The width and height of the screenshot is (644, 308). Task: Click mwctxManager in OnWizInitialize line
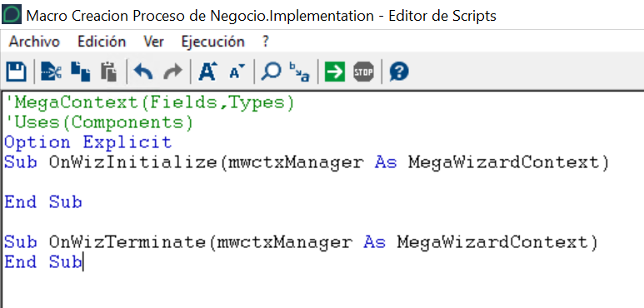(x=296, y=163)
